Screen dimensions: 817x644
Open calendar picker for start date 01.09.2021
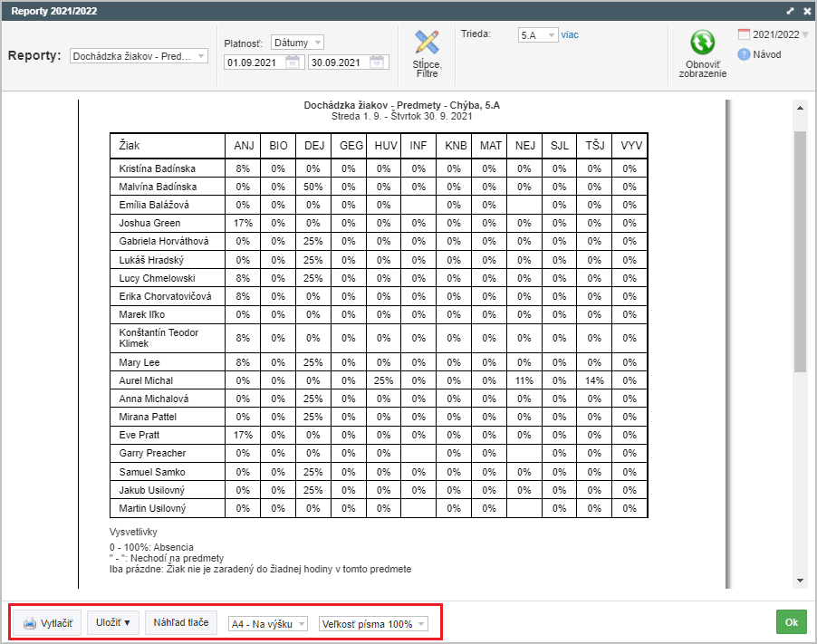pyautogui.click(x=293, y=62)
